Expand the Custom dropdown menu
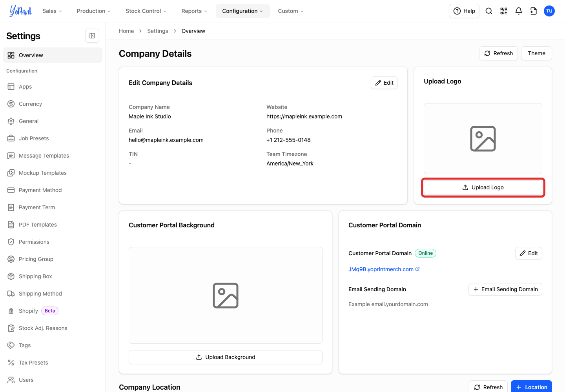565x392 pixels. point(291,11)
